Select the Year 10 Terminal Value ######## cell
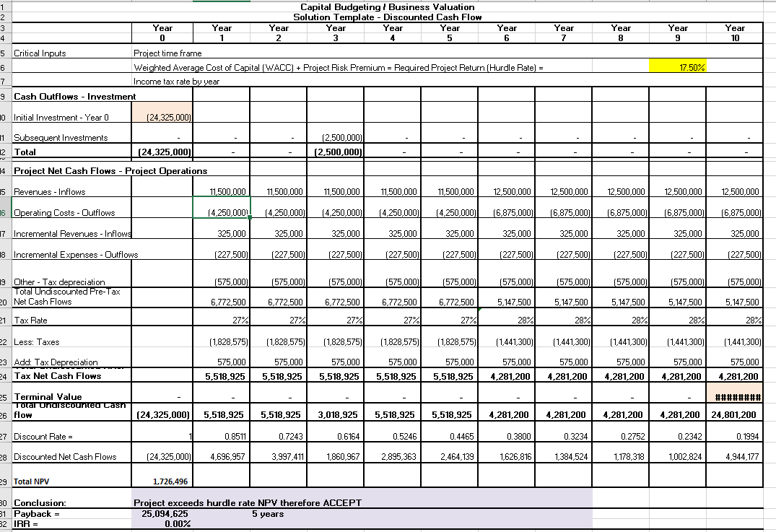 pos(735,396)
